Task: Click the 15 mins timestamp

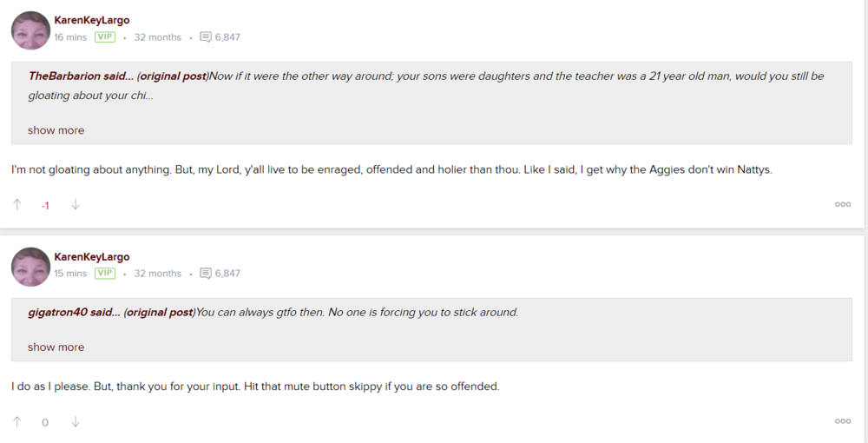Action: pyautogui.click(x=70, y=274)
